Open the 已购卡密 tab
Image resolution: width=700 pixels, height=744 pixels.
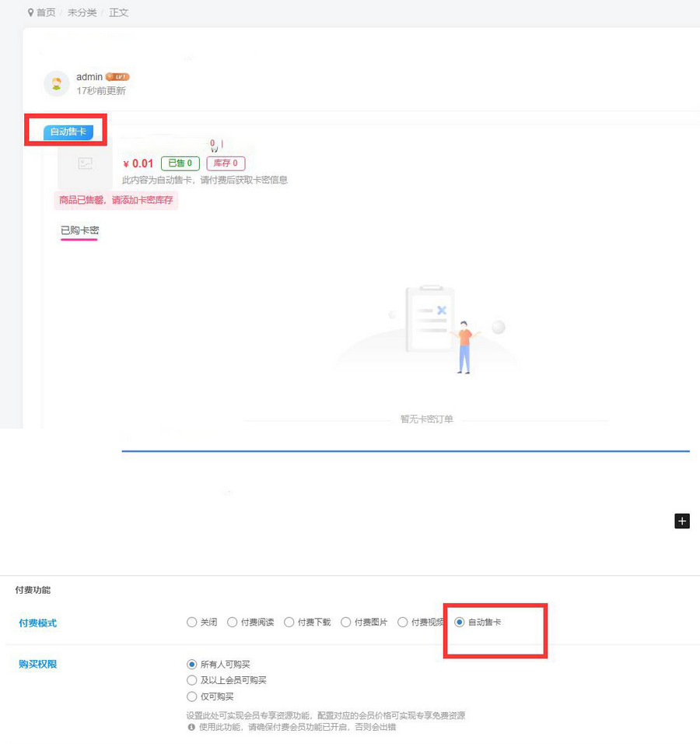click(79, 230)
